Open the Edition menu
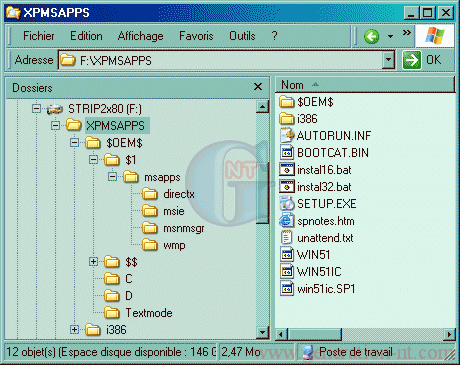Viewport: 460px width, 365px height. click(x=86, y=36)
